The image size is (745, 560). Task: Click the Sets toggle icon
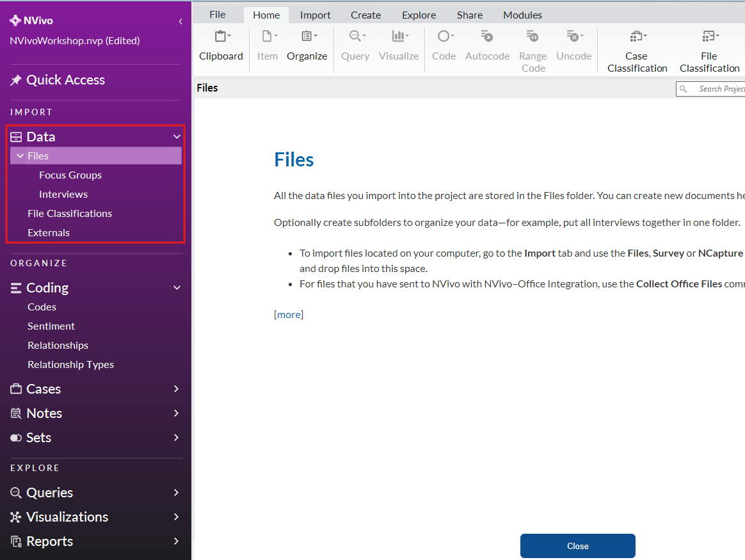pyautogui.click(x=16, y=438)
